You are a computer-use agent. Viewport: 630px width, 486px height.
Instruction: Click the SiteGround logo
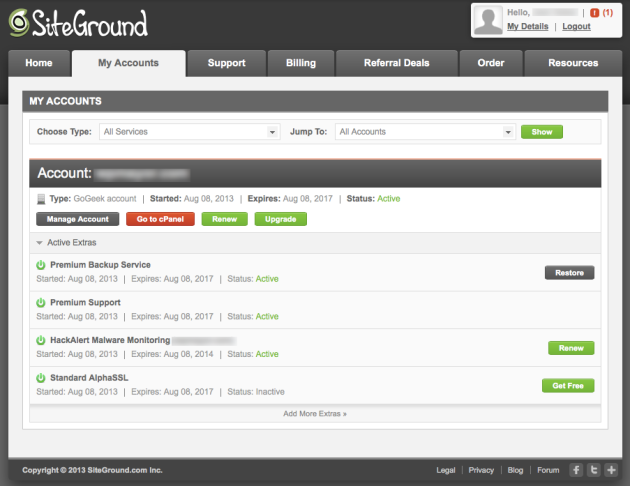pyautogui.click(x=78, y=23)
